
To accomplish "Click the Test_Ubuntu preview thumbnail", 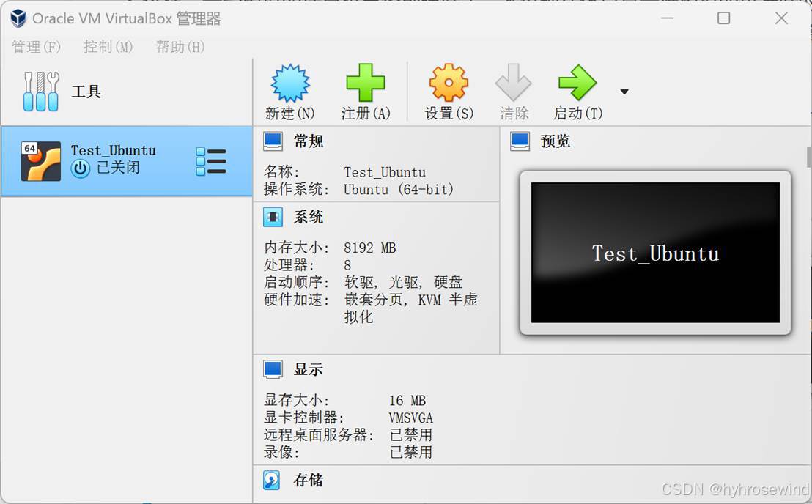I will [x=655, y=253].
